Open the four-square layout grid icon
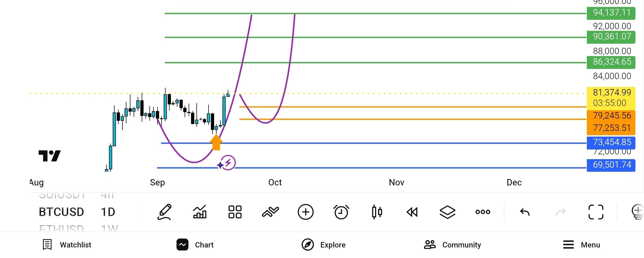The height and width of the screenshot is (258, 644). [x=235, y=212]
